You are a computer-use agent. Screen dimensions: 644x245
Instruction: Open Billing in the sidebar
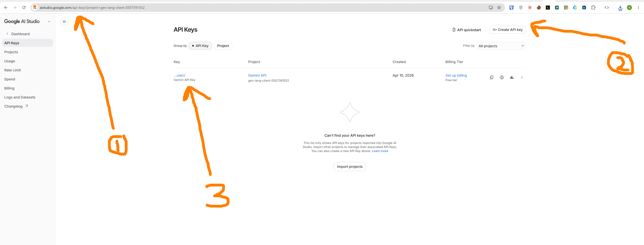9,88
